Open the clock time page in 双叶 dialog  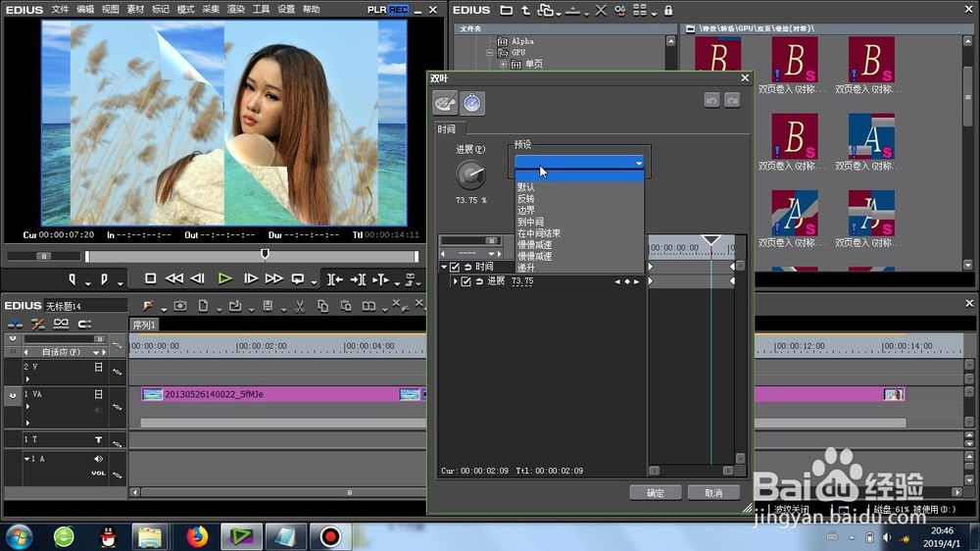coord(472,103)
